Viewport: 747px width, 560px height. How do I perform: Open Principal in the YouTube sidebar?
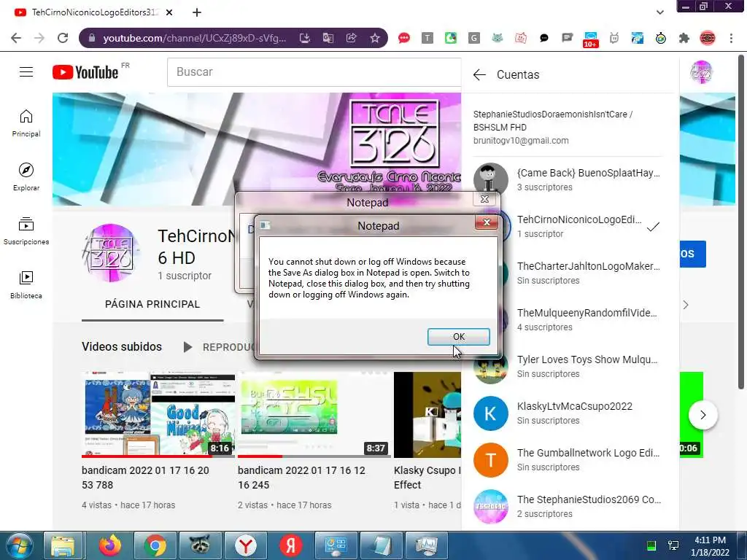click(x=26, y=123)
